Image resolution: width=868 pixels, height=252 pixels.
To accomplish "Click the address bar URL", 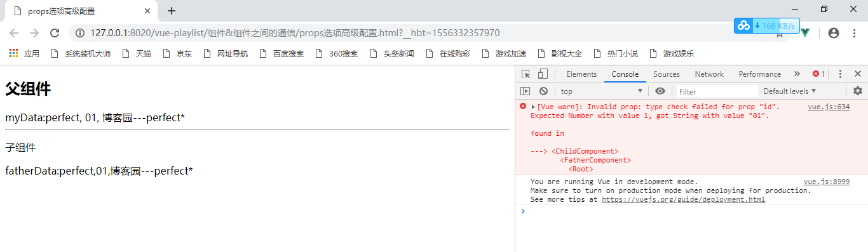I will (295, 33).
